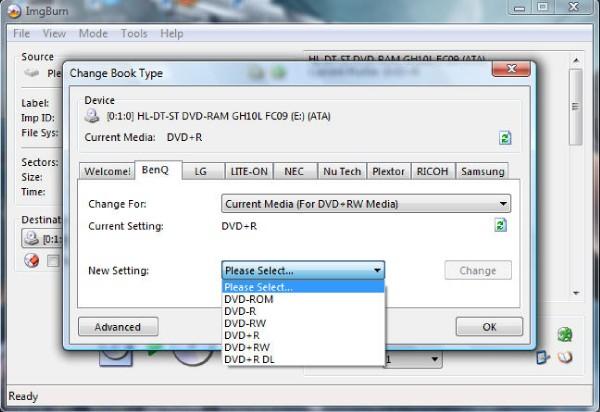Choose DVD+R DL from the list

(303, 360)
